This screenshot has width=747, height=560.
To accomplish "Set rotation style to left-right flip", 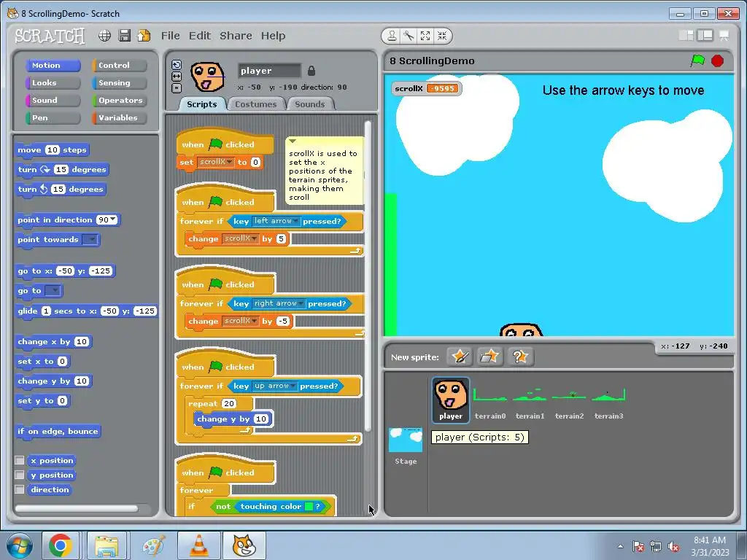I will coord(177,77).
